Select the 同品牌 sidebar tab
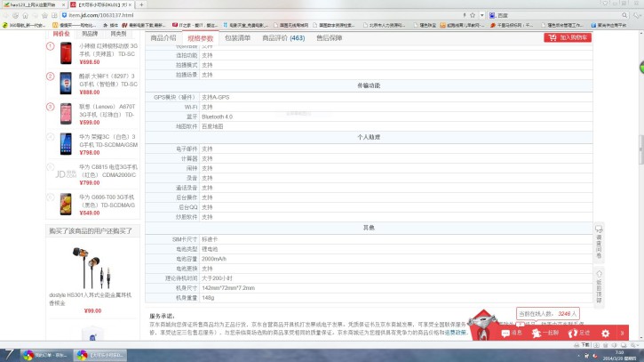The width and height of the screenshot is (644, 362). coord(90,34)
